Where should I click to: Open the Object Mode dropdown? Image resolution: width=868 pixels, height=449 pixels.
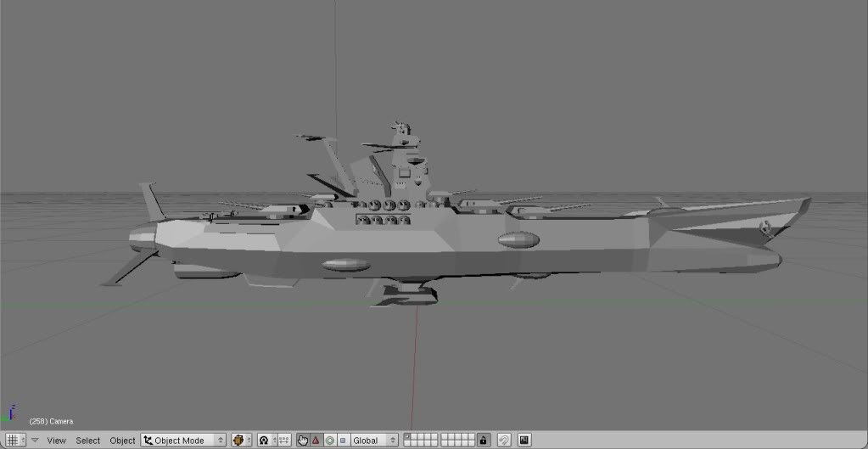[x=183, y=441]
